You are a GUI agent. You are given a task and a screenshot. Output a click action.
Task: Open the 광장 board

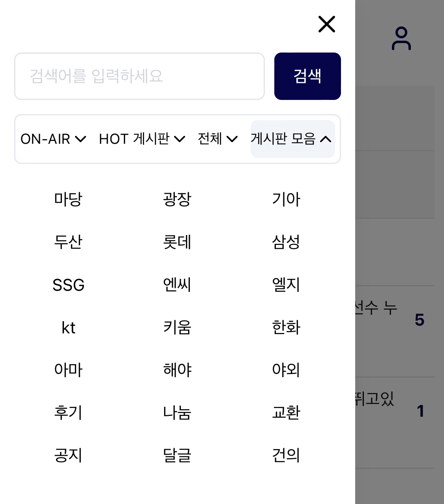[x=177, y=199]
